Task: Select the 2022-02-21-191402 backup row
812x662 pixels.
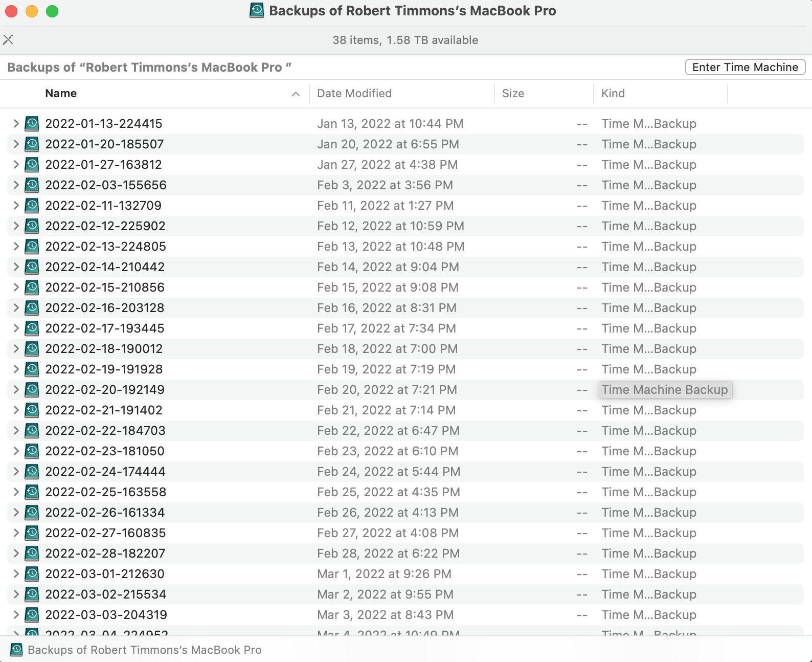Action: (x=405, y=410)
